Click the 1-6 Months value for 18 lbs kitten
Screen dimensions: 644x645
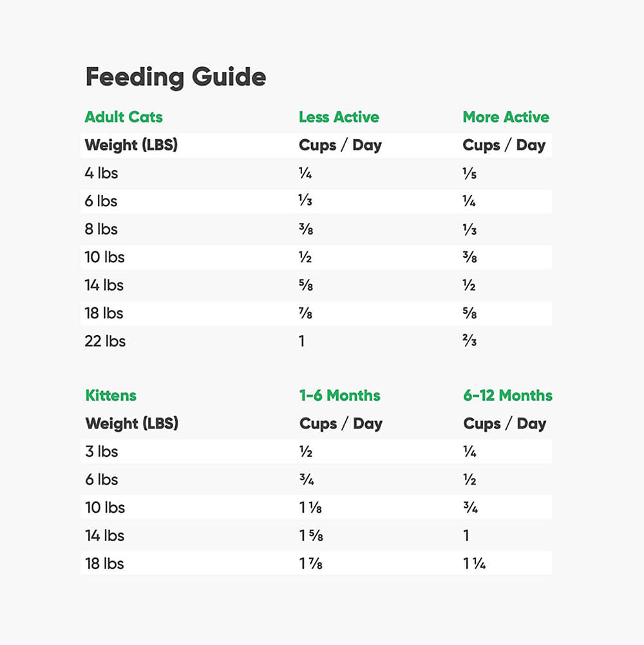310,564
